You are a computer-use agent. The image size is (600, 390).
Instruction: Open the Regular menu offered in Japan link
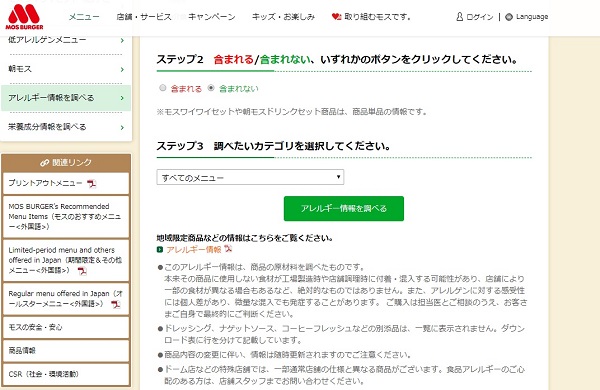click(x=66, y=299)
